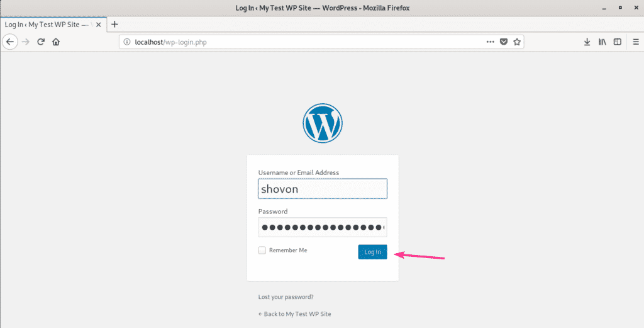Open the Downloads panel
The width and height of the screenshot is (644, 328).
coord(587,42)
